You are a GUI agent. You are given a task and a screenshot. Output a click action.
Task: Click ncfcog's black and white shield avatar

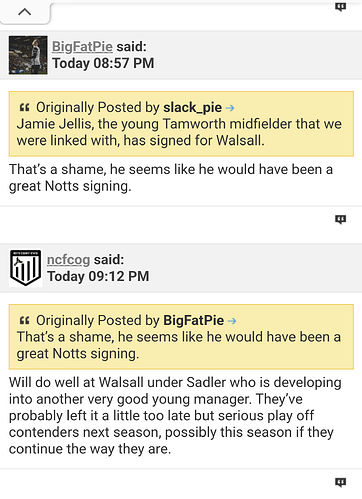pyautogui.click(x=26, y=268)
